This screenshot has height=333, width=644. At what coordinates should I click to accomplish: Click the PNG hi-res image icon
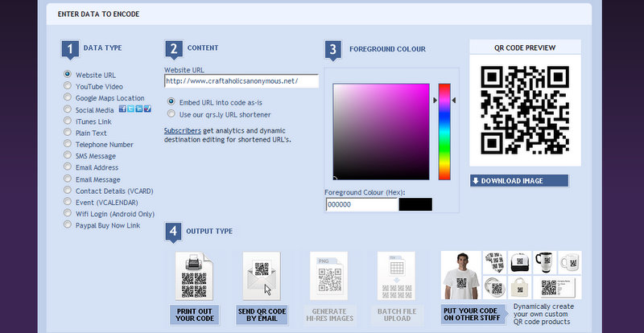click(x=328, y=276)
